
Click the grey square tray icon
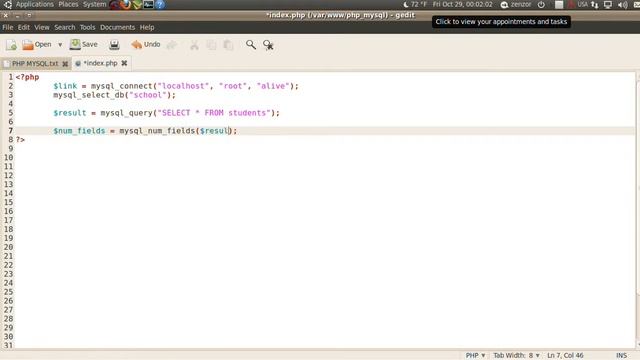point(559,4)
